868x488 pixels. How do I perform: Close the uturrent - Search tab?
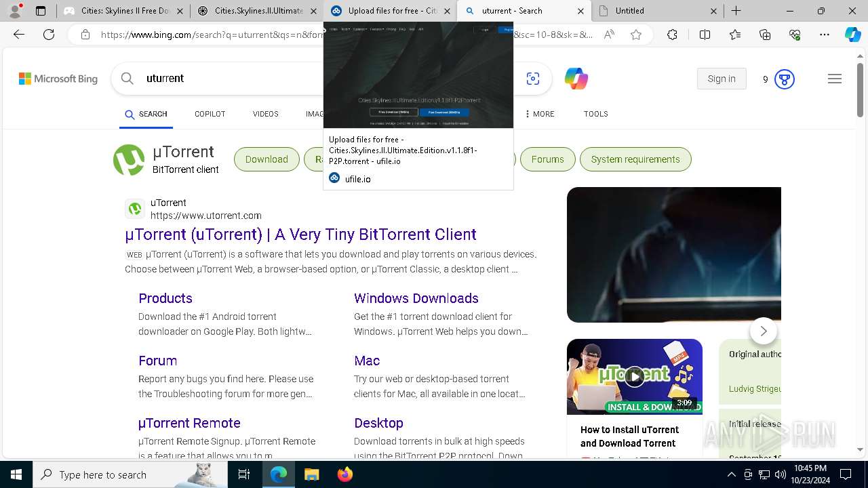click(581, 11)
